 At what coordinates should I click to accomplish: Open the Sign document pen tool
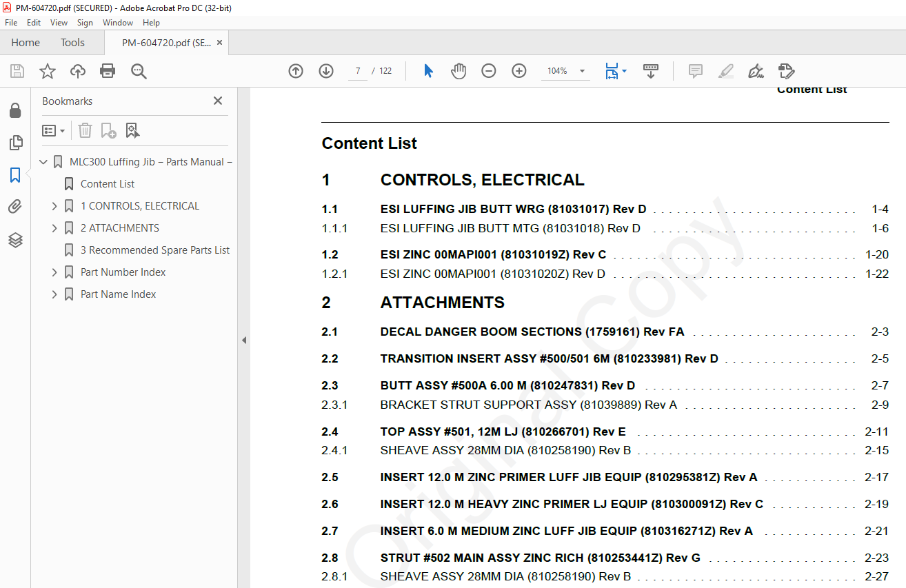coord(756,71)
